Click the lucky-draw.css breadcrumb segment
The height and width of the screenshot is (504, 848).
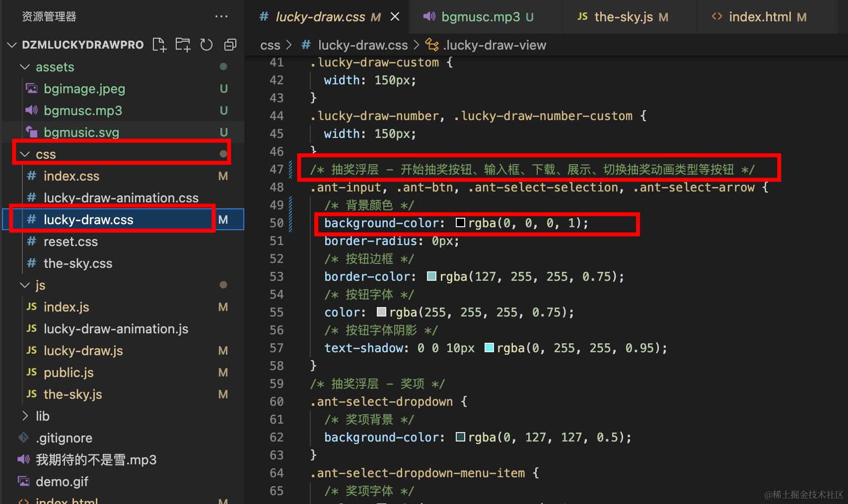click(363, 45)
